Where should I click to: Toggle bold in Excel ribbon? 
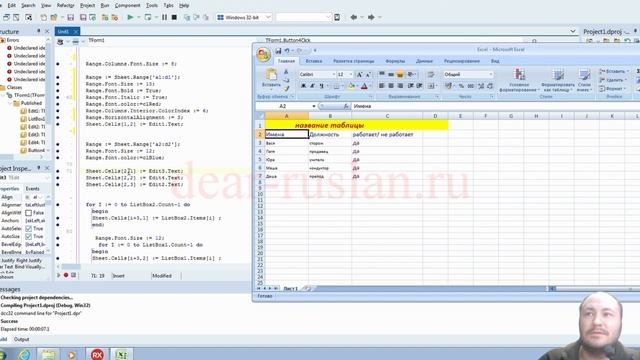click(x=303, y=86)
